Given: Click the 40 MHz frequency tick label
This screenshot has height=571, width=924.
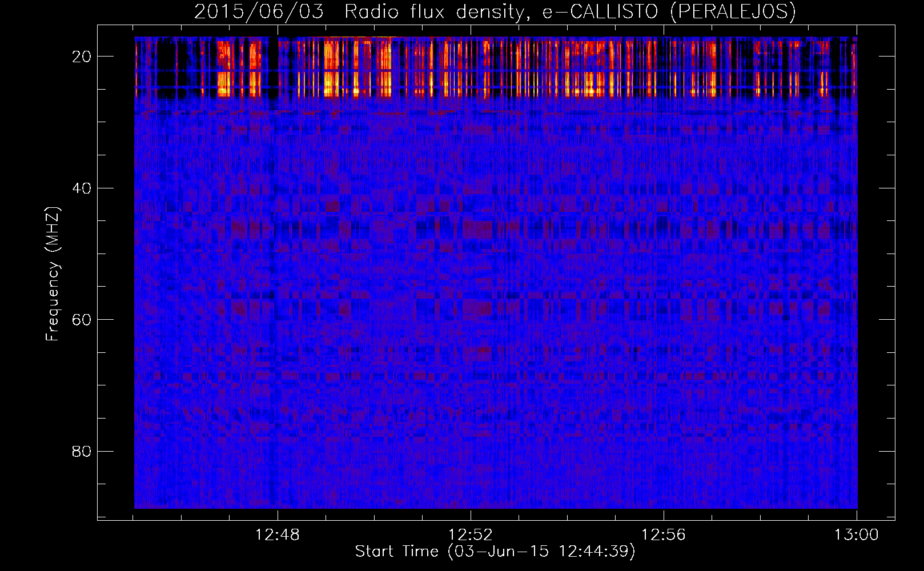Looking at the screenshot, I should click(82, 188).
